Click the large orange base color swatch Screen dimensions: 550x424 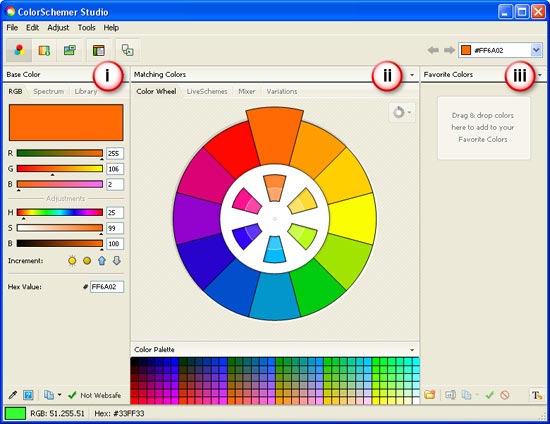point(66,122)
